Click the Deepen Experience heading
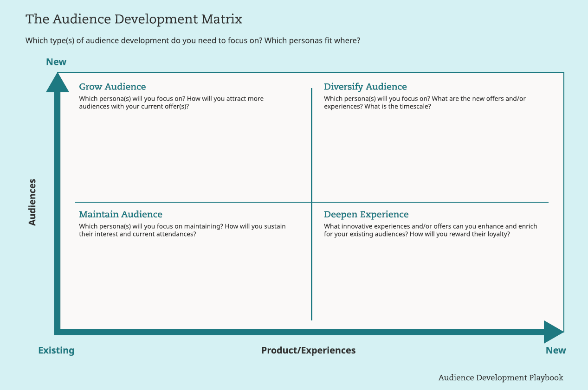The width and height of the screenshot is (588, 390). (366, 214)
